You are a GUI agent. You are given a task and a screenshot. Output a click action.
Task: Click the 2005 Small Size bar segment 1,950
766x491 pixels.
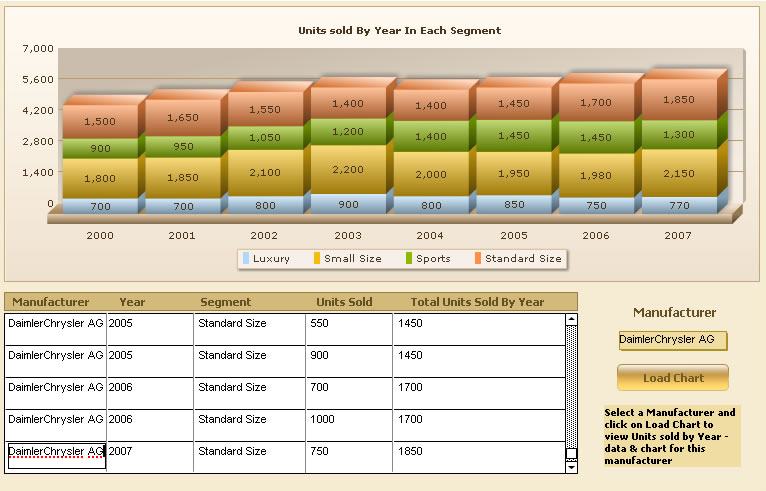coord(514,173)
